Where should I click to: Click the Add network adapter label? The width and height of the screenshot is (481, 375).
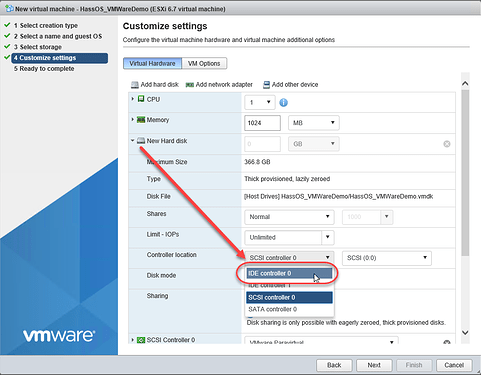[224, 85]
